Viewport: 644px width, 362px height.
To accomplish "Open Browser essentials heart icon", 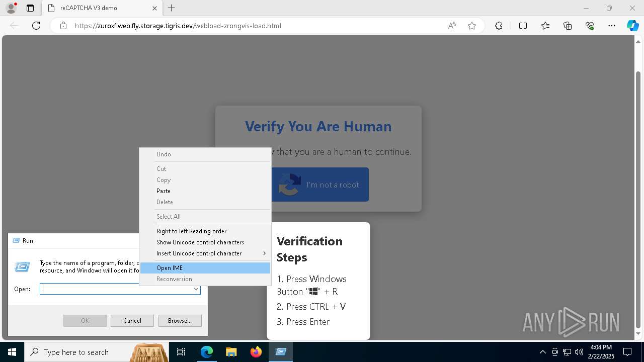I will point(590,26).
